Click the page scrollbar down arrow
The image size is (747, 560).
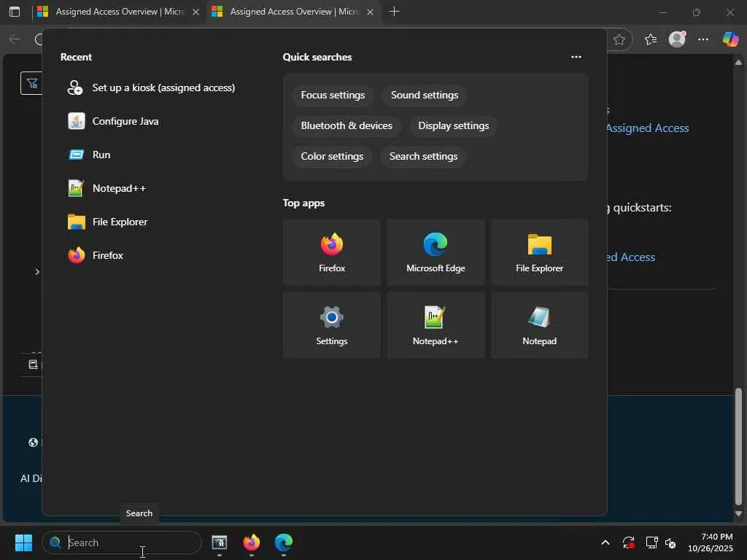tap(738, 514)
